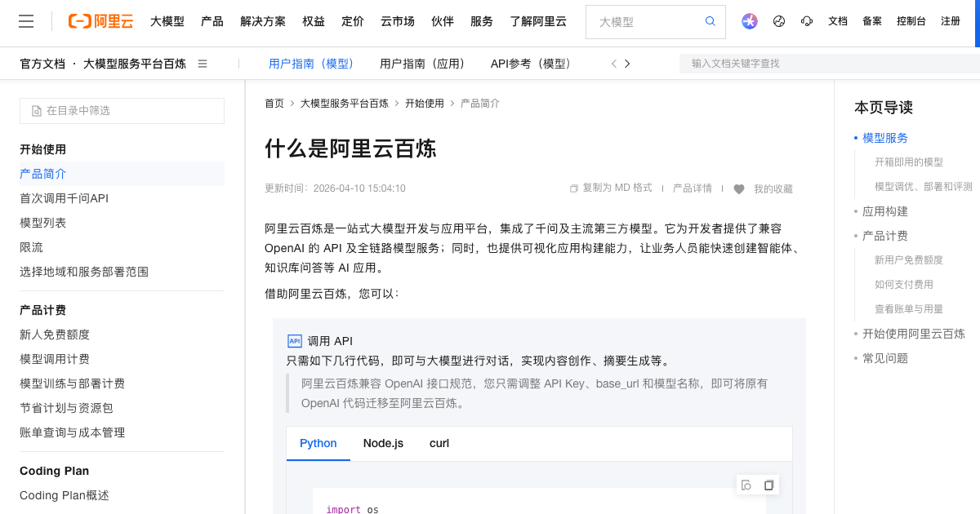This screenshot has width=980, height=514.
Task: Open the AI assistant star icon
Action: (749, 21)
